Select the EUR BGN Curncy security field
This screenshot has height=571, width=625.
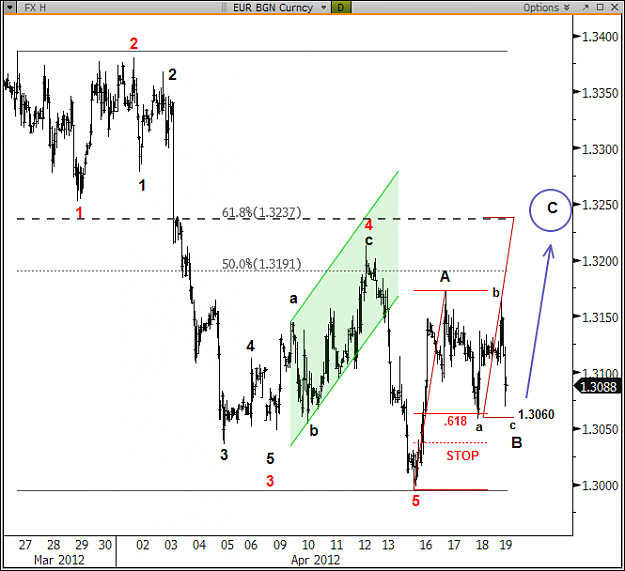pyautogui.click(x=273, y=8)
